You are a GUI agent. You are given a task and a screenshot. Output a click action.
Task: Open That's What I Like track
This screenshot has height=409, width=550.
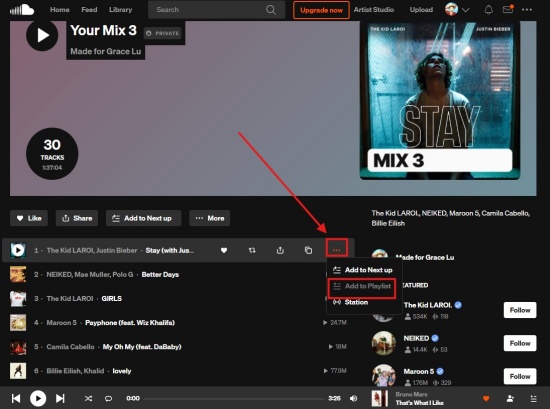pyautogui.click(x=420, y=403)
